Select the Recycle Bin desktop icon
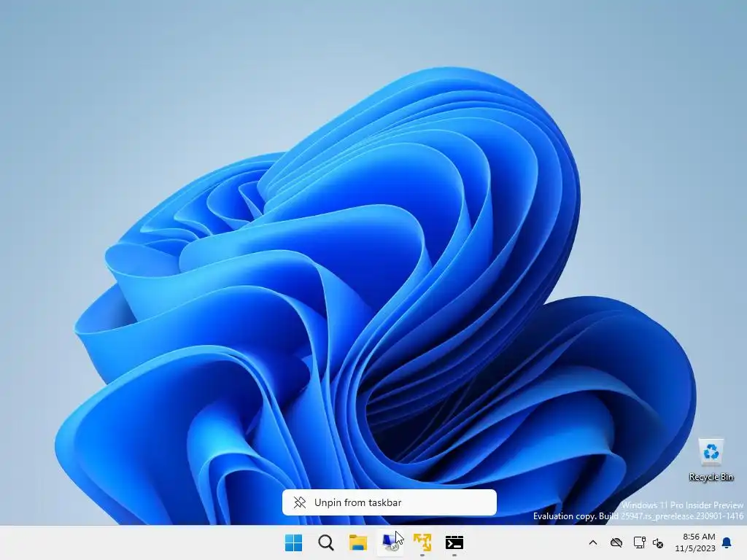This screenshot has width=747, height=560. click(x=711, y=459)
